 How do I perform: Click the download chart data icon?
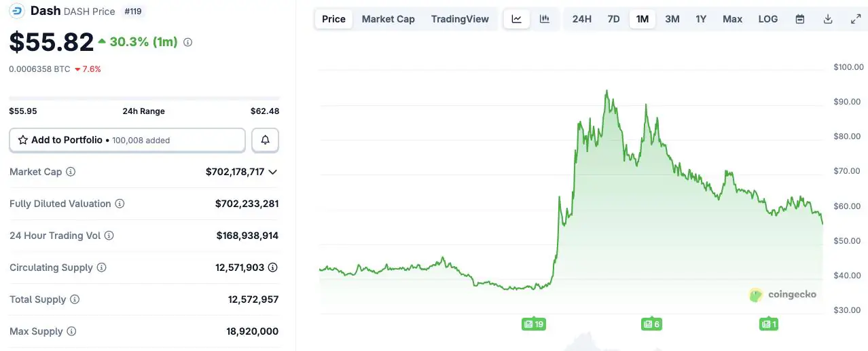coord(828,19)
